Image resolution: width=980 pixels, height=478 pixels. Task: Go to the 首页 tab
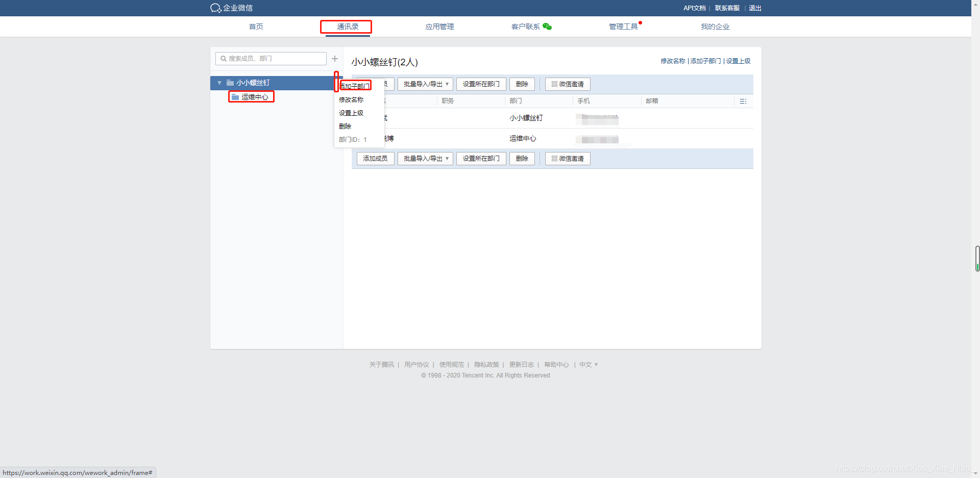(x=256, y=27)
